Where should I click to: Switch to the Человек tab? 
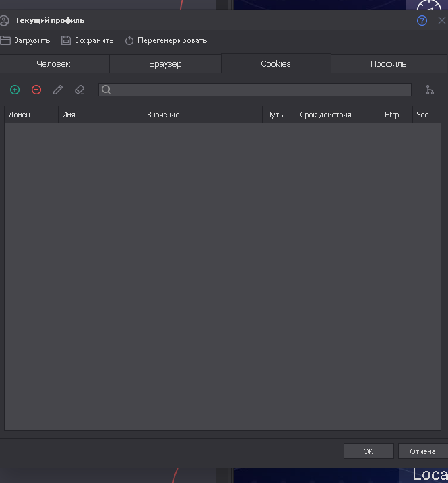54,64
